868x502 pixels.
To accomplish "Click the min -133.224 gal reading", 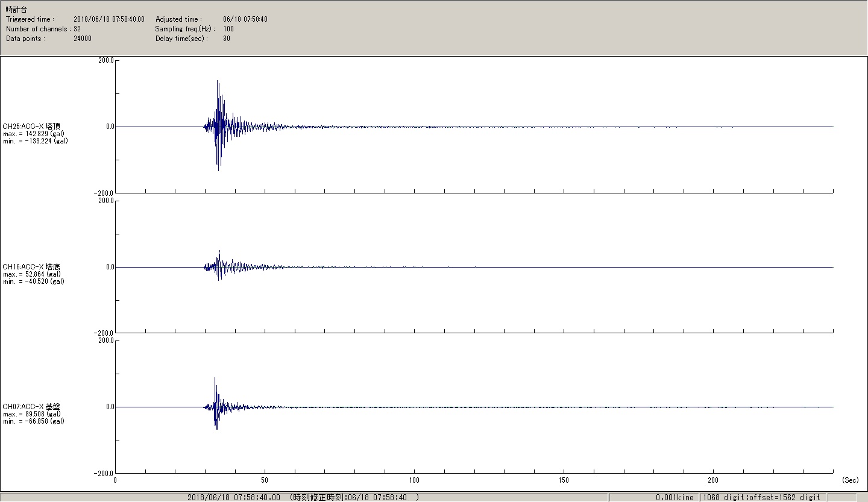I will click(x=35, y=141).
